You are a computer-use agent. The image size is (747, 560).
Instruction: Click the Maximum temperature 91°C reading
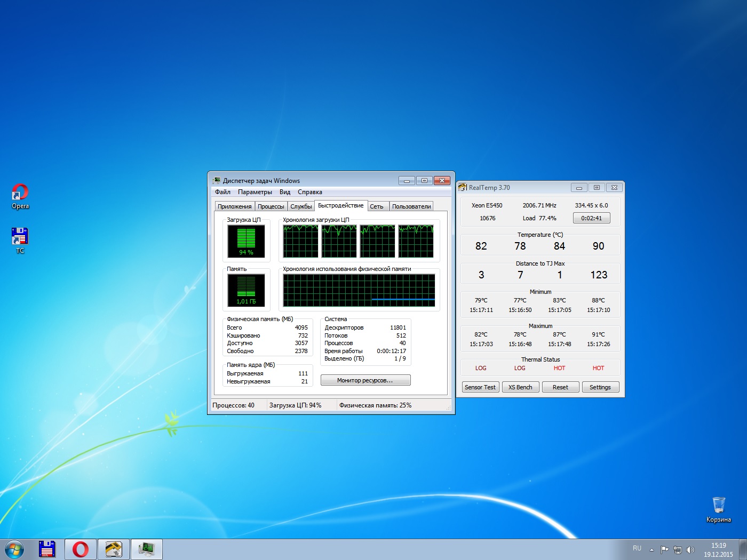[x=599, y=334]
